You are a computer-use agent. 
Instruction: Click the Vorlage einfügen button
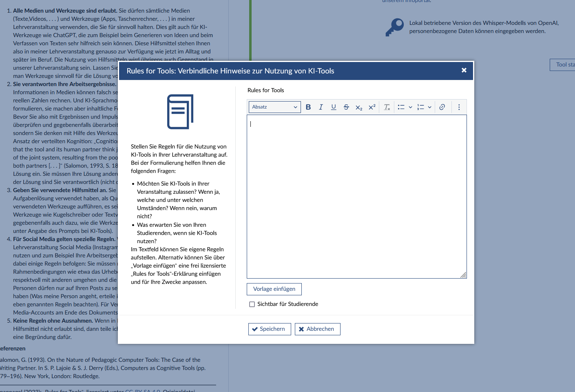click(x=274, y=289)
